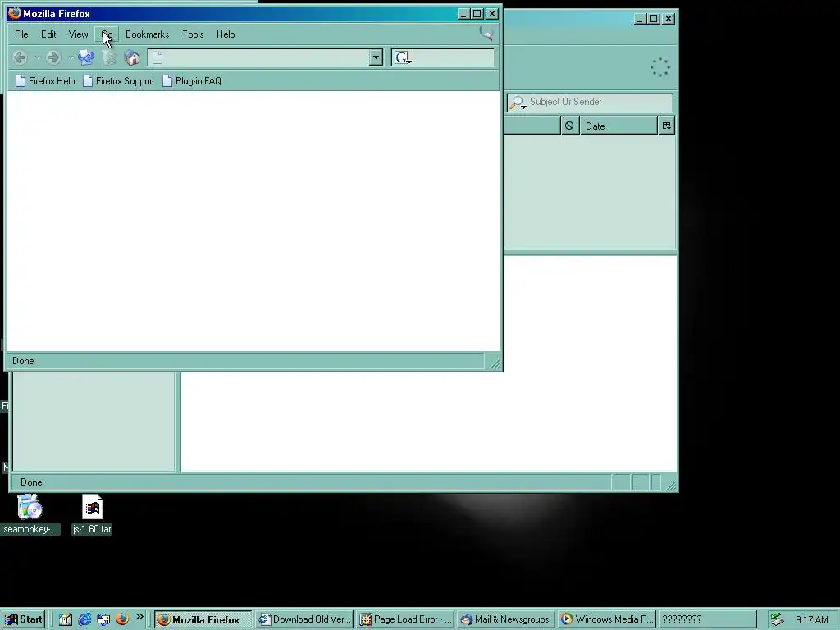Switch to Mail & Newsgroups taskbar button
Viewport: 840px width, 630px height.
[505, 619]
